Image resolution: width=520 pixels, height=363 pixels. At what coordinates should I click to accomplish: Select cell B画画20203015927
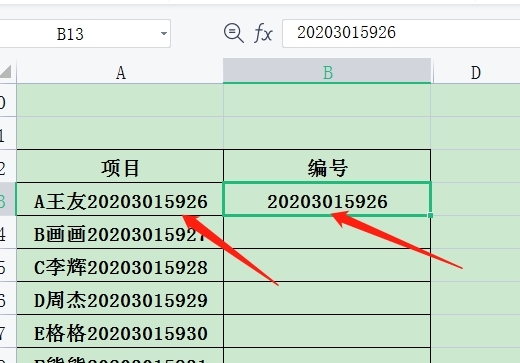[x=120, y=232]
